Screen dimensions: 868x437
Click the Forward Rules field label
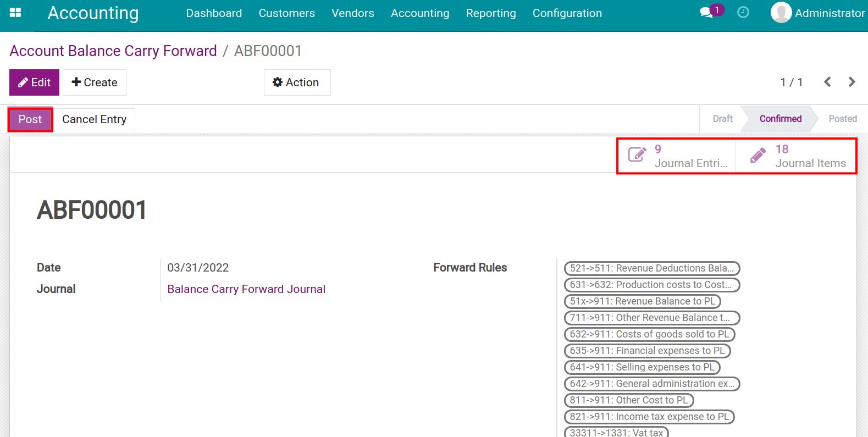click(x=470, y=268)
